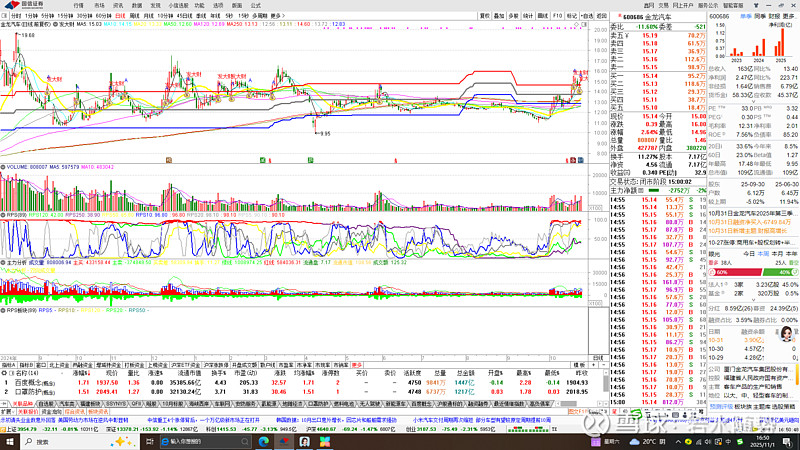Switch chart to 周线 period
Image resolution: width=800 pixels, height=450 pixels.
134,16
